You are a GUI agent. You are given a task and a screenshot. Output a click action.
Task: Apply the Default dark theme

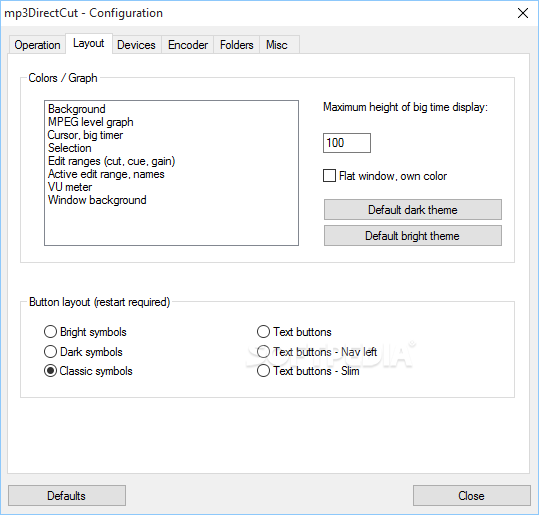[413, 210]
